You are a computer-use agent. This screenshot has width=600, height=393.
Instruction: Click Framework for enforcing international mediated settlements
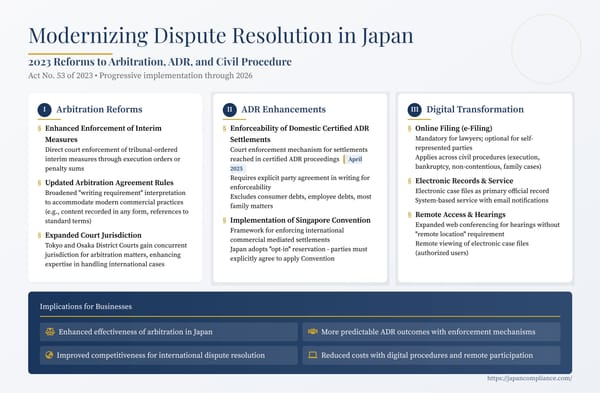(287, 235)
